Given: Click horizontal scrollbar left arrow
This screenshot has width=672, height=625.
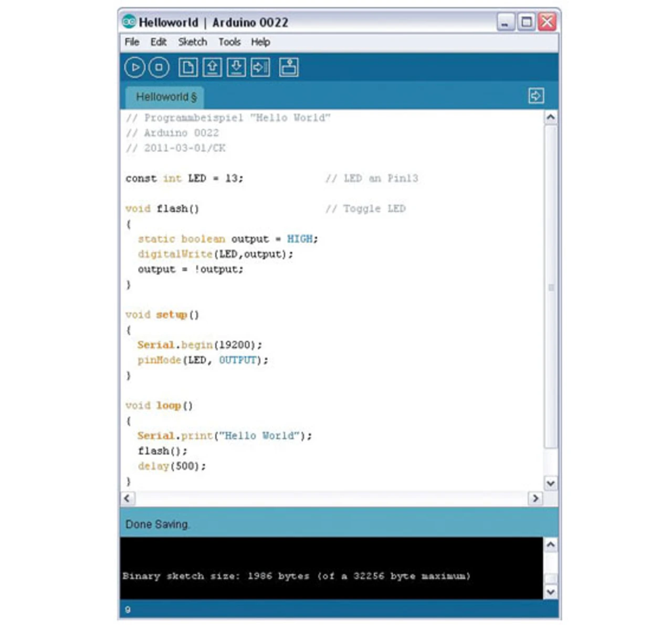Looking at the screenshot, I should [128, 498].
